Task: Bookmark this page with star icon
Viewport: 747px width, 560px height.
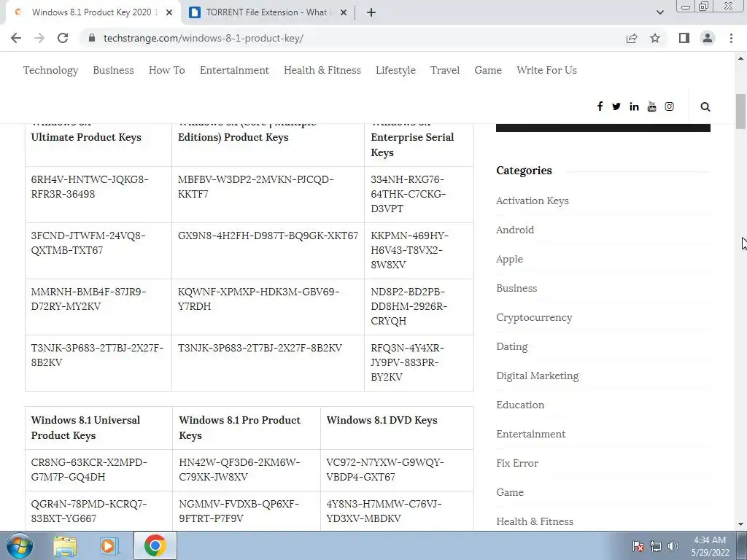Action: coord(655,38)
